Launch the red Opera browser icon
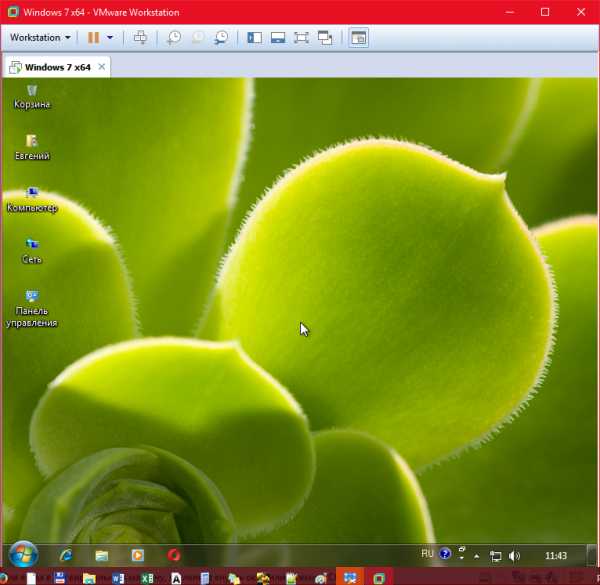 pos(174,555)
